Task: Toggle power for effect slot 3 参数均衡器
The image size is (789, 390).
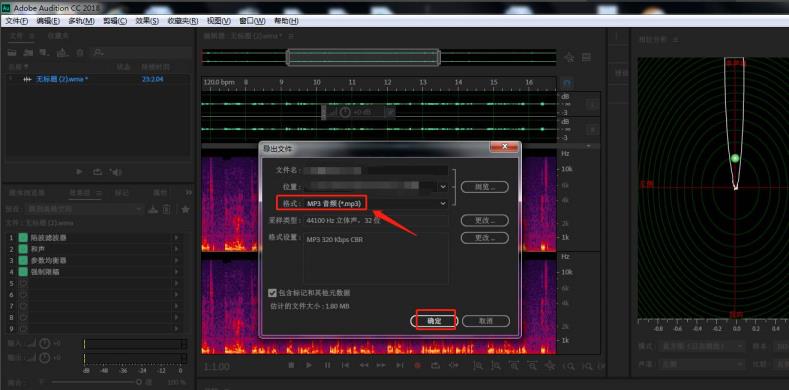Action: pos(23,260)
